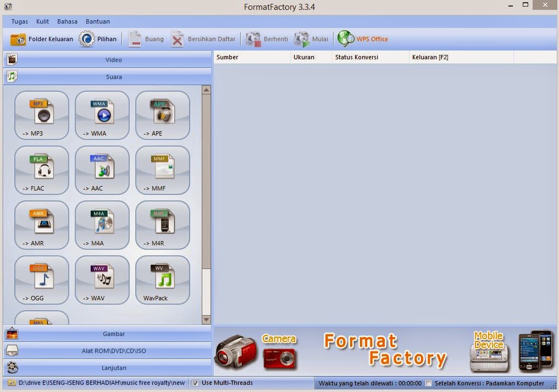The height and width of the screenshot is (392, 559).
Task: Toggle Use Multi-Threads checkbox
Action: click(195, 383)
